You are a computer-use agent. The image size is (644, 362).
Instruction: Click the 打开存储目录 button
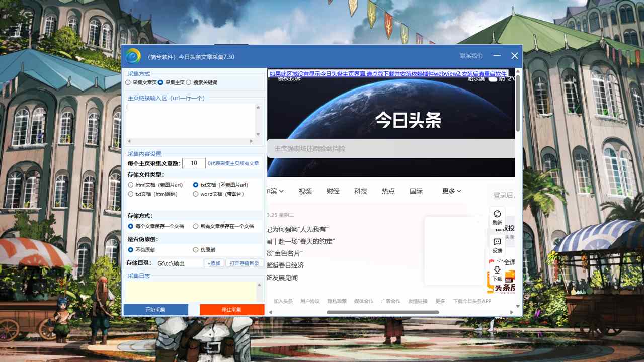(x=245, y=263)
